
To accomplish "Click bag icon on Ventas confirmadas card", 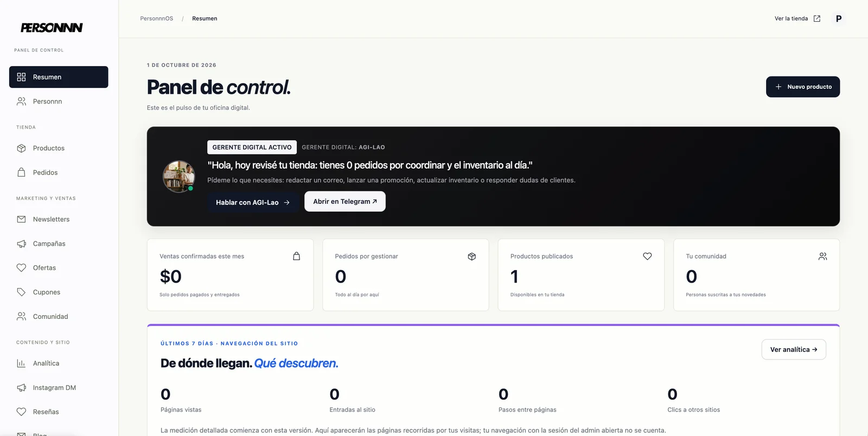I will click(297, 256).
